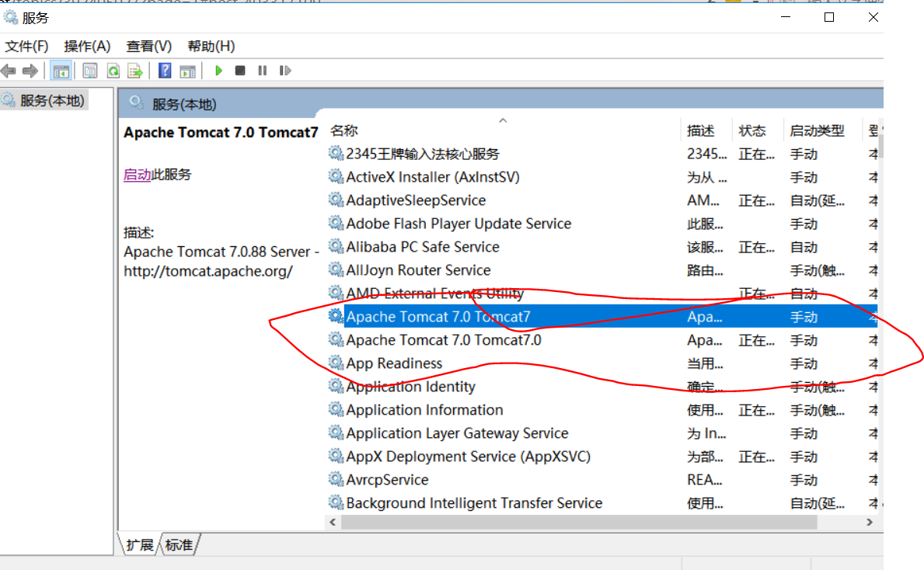
Task: Select Background Intelligent Transfer Service
Action: click(601, 503)
